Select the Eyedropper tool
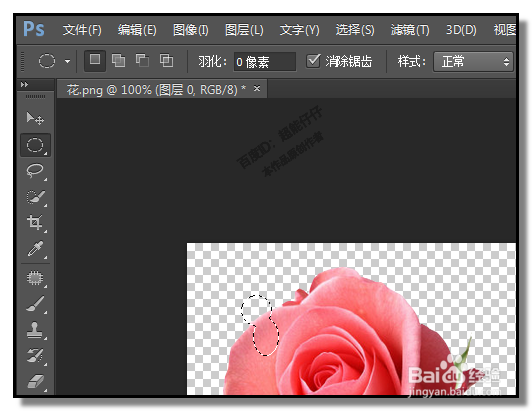 [x=35, y=249]
